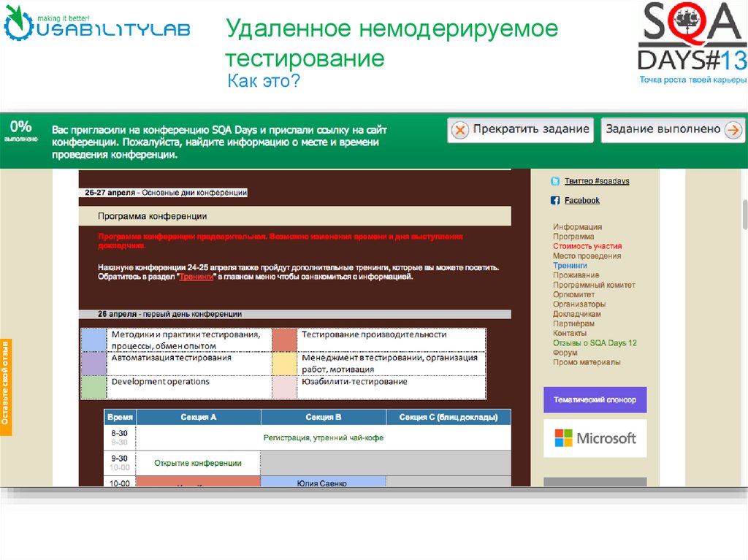
Task: Open the Оргкомитет menu item
Action: pos(573,294)
